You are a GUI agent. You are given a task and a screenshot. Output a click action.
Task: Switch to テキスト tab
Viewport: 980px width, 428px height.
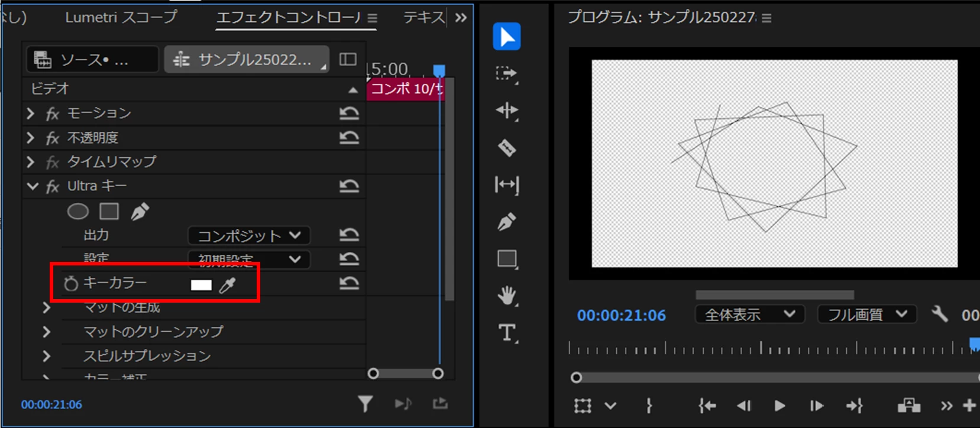tap(424, 18)
